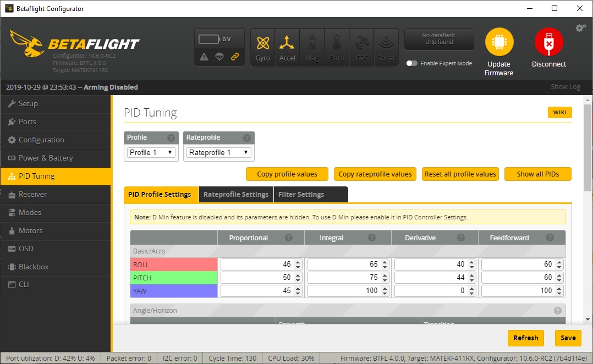This screenshot has height=364, width=593.
Task: Click the GPS sensor icon
Action: point(361,48)
